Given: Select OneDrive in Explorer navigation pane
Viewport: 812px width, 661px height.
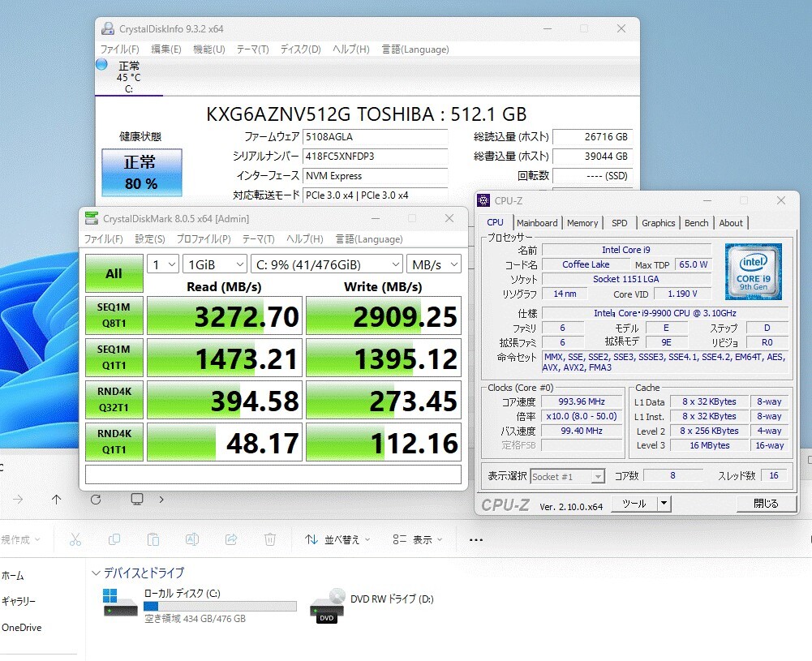Looking at the screenshot, I should click(22, 628).
